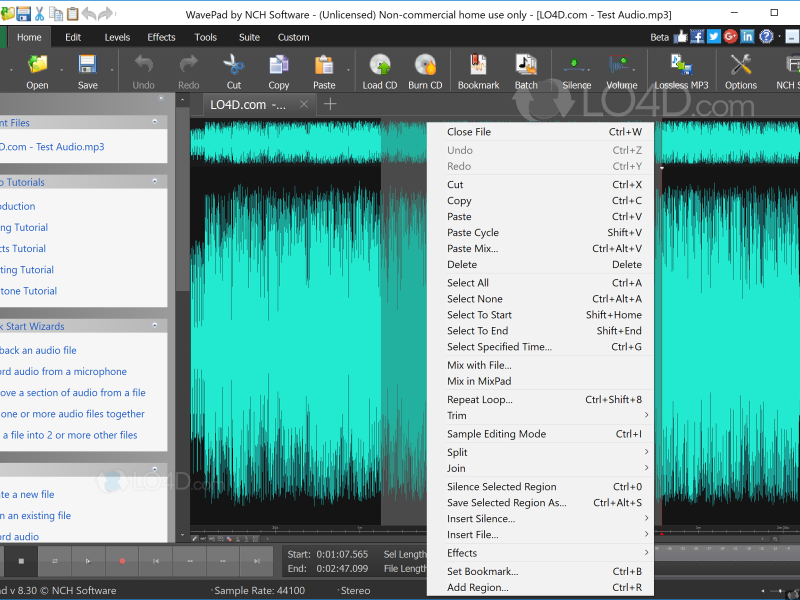
Task: Click quick-access scissors icon in title bar
Action: (x=40, y=14)
